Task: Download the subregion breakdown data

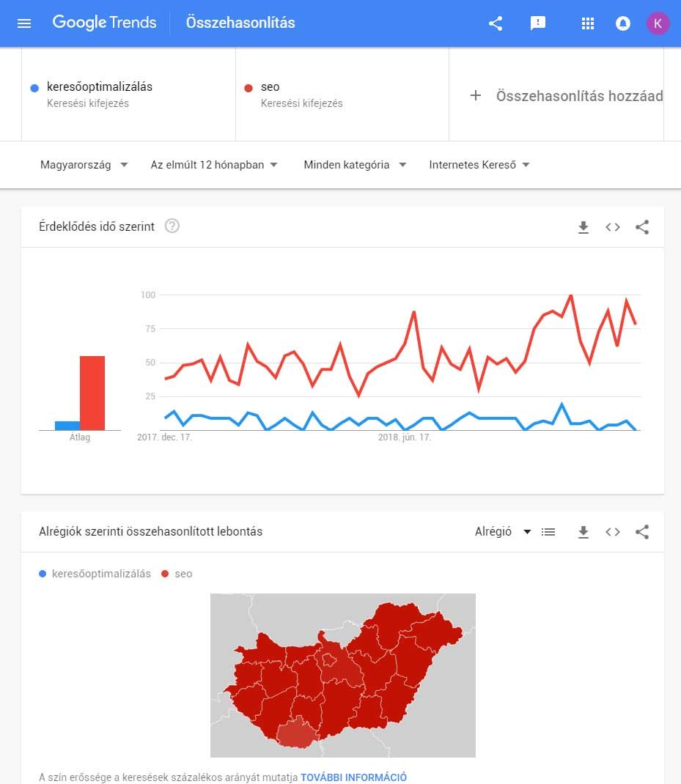Action: [x=584, y=532]
